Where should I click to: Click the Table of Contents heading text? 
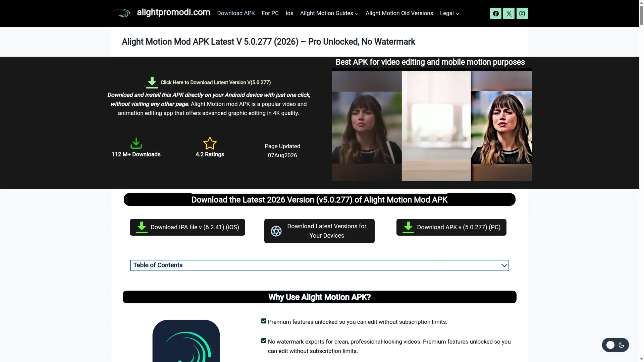click(158, 265)
